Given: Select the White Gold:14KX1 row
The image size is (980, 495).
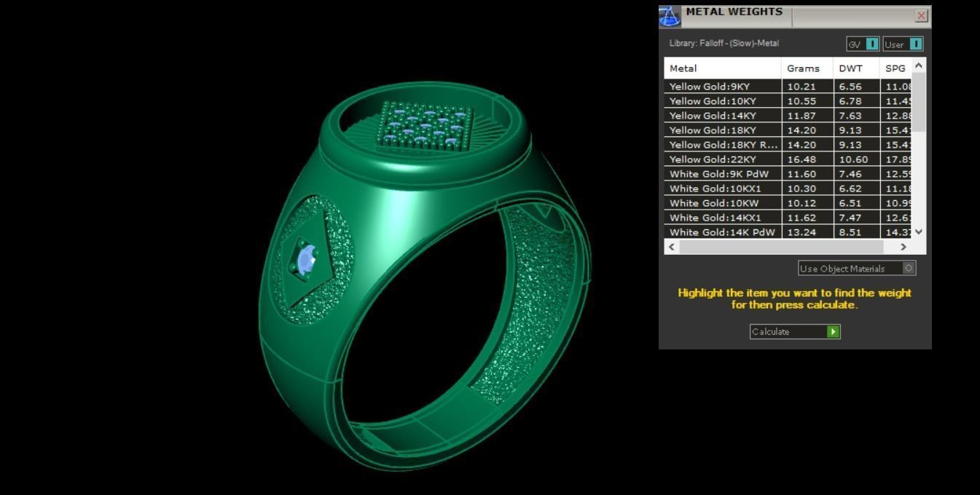Looking at the screenshot, I should point(788,218).
